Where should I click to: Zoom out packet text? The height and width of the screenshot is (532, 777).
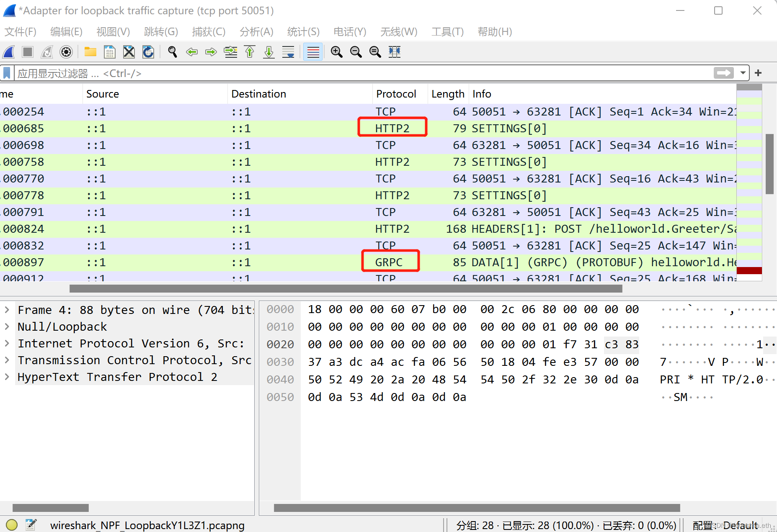(356, 52)
